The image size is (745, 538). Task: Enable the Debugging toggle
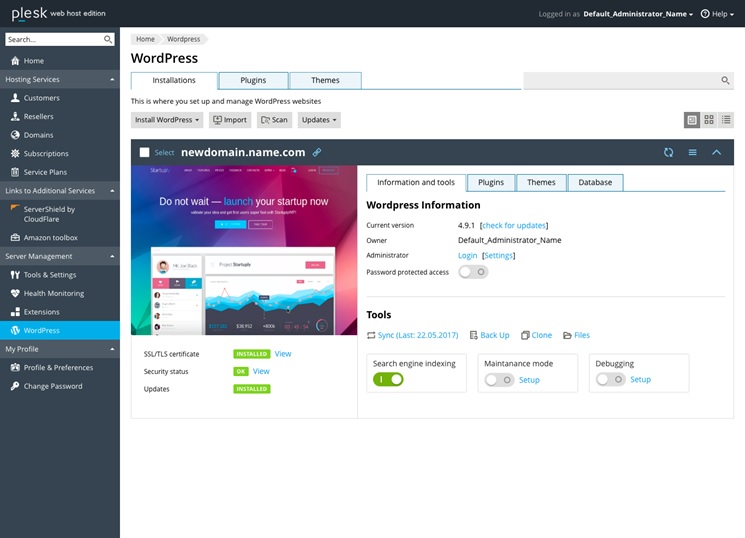coord(611,379)
